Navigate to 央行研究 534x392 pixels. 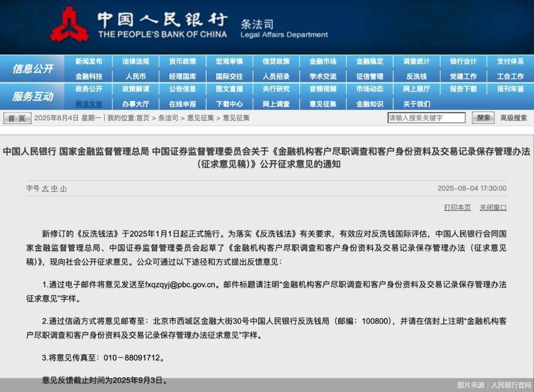[276, 89]
